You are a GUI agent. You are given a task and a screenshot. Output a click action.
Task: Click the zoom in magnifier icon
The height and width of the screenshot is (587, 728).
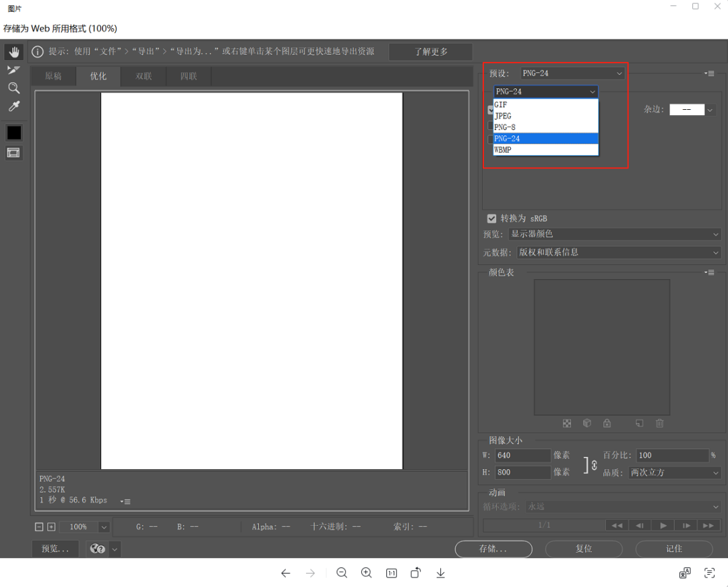[366, 573]
